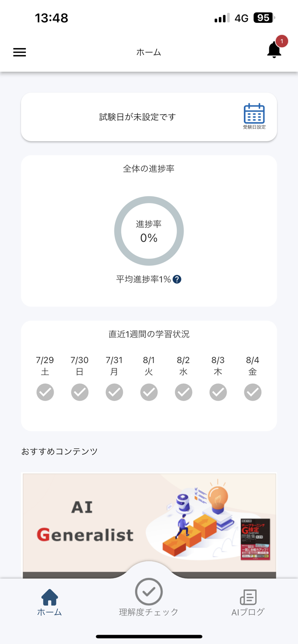The height and width of the screenshot is (644, 298).
Task: Switch to the 理解度チェック tab
Action: pos(149,601)
